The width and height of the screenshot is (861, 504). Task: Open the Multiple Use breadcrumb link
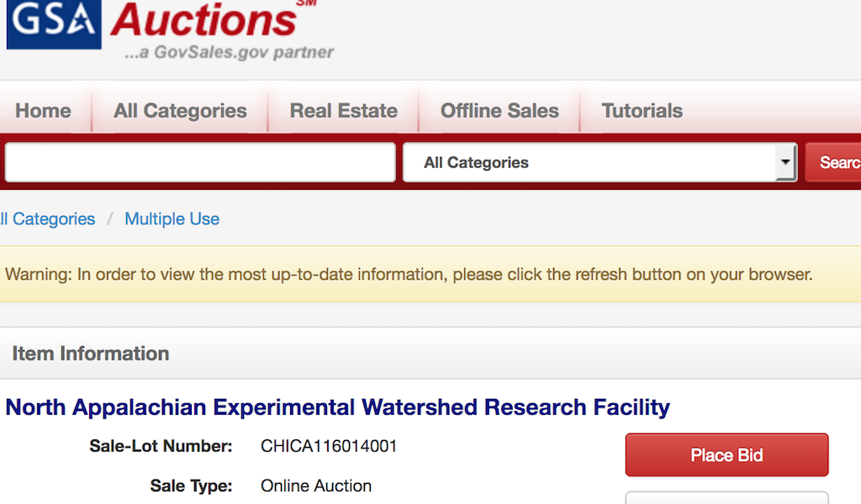(172, 219)
